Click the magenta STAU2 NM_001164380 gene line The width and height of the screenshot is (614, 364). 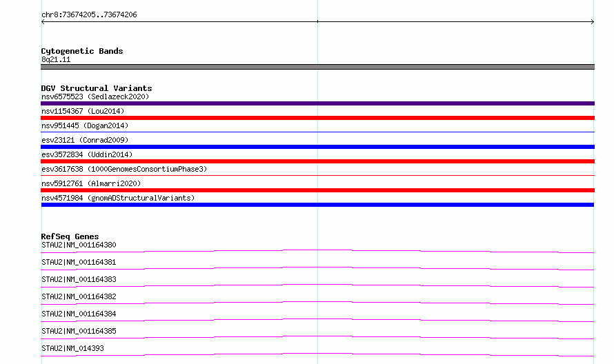tap(317, 251)
